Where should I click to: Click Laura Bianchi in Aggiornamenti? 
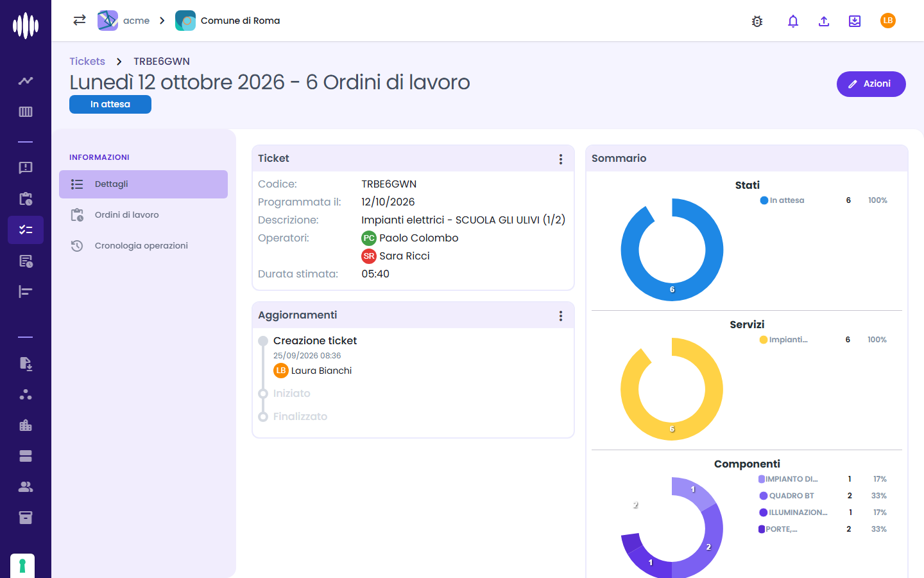[312, 371]
